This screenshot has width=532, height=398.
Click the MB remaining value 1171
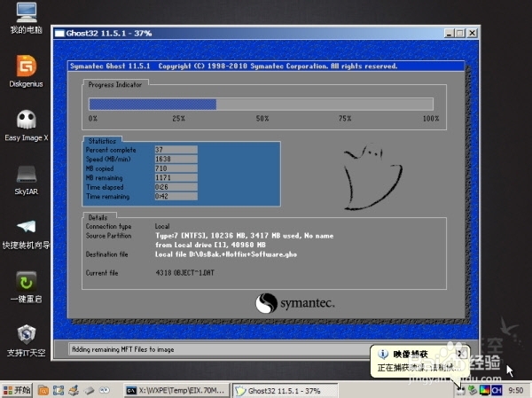(176, 177)
